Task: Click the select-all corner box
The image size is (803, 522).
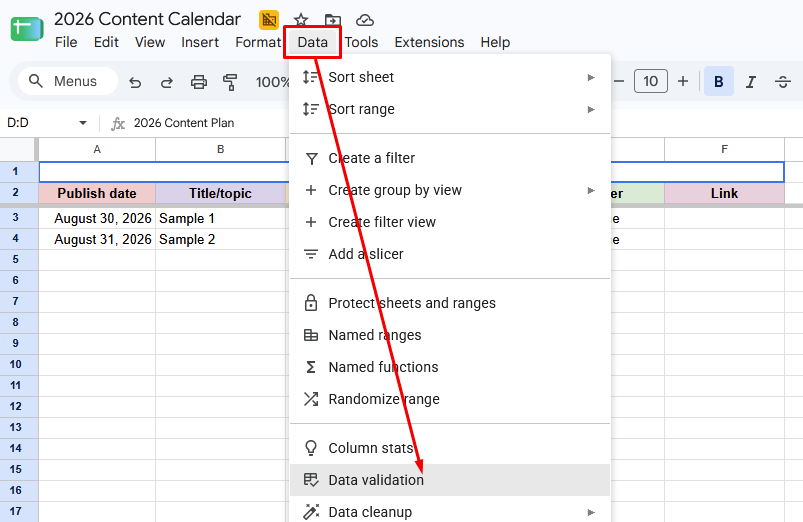Action: pyautogui.click(x=18, y=150)
